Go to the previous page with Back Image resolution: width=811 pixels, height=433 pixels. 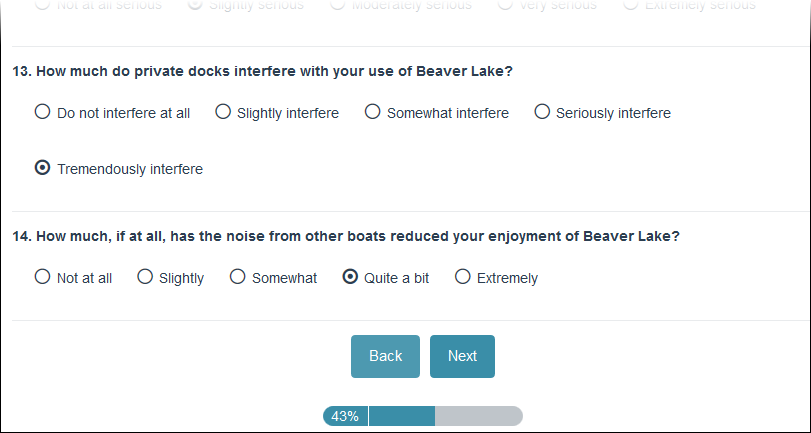(x=385, y=356)
